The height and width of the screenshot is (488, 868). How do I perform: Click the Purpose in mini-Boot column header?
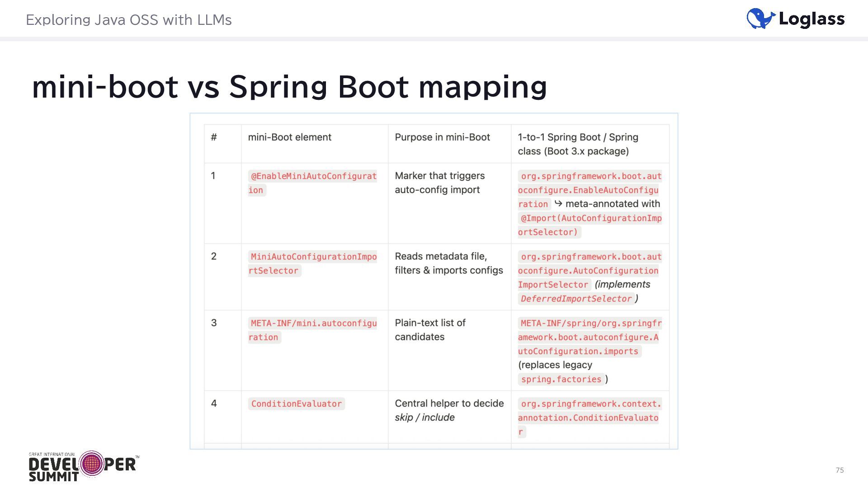[x=442, y=137]
